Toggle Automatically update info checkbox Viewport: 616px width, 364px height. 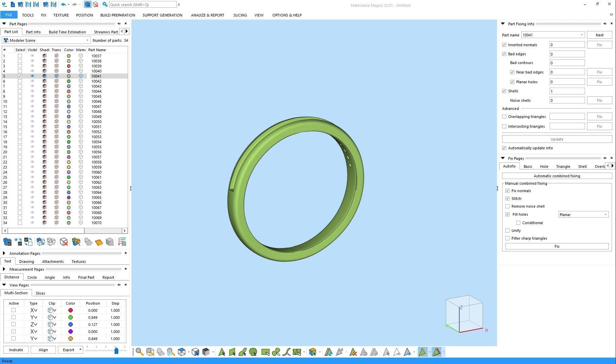(x=504, y=148)
